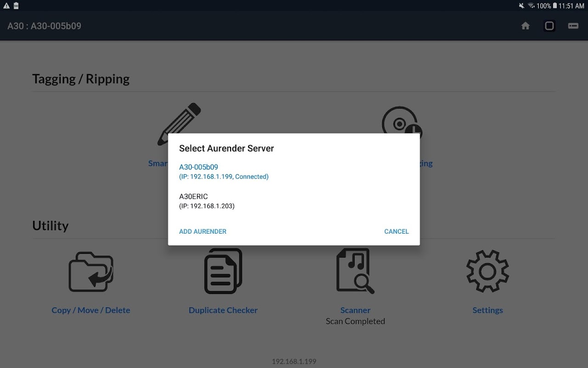Tap the pencil tagging icon behind dialog
Image resolution: width=588 pixels, height=368 pixels.
[179, 118]
